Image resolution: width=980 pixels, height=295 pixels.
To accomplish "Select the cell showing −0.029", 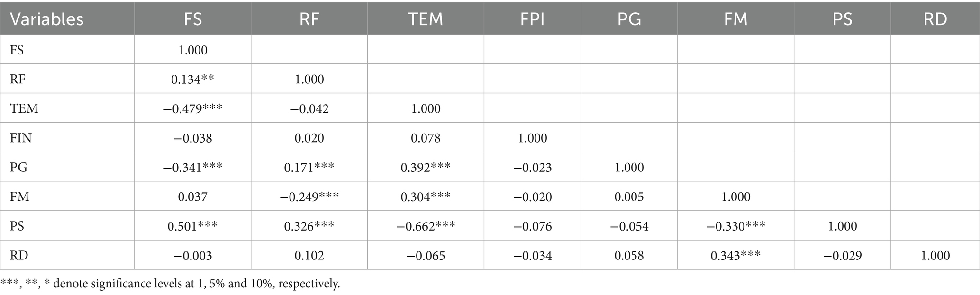I will (x=842, y=256).
